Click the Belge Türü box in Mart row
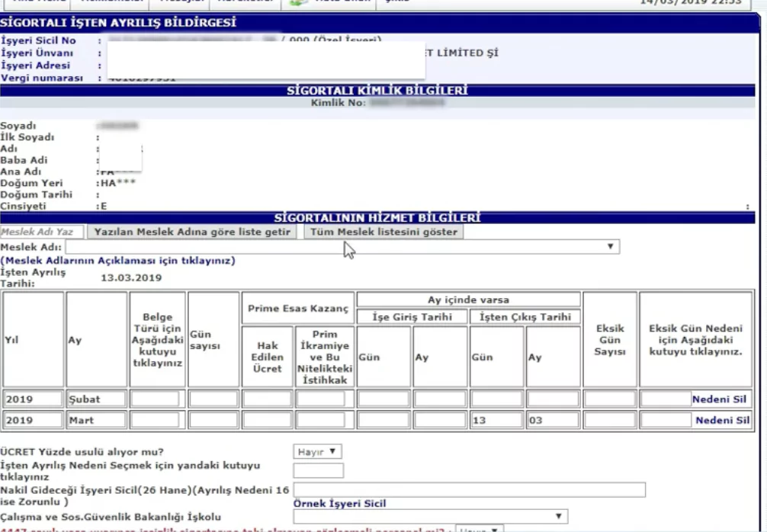Screen dimensions: 767x532 155,420
